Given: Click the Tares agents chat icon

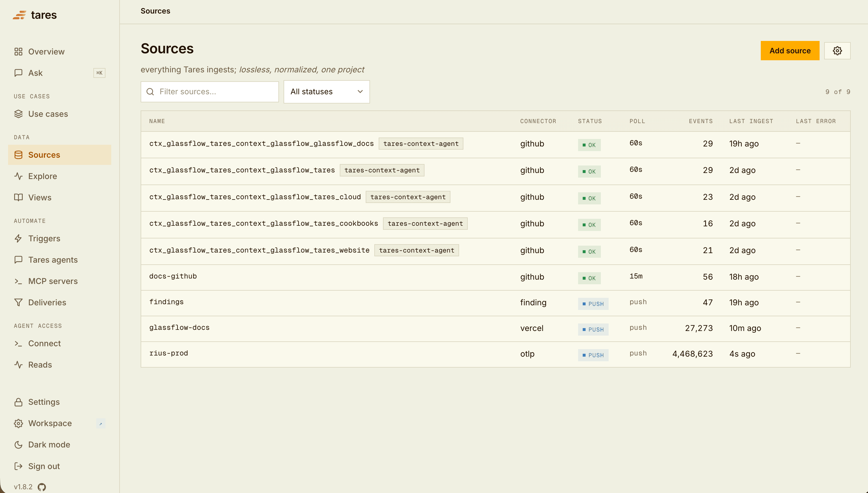Looking at the screenshot, I should pyautogui.click(x=18, y=260).
